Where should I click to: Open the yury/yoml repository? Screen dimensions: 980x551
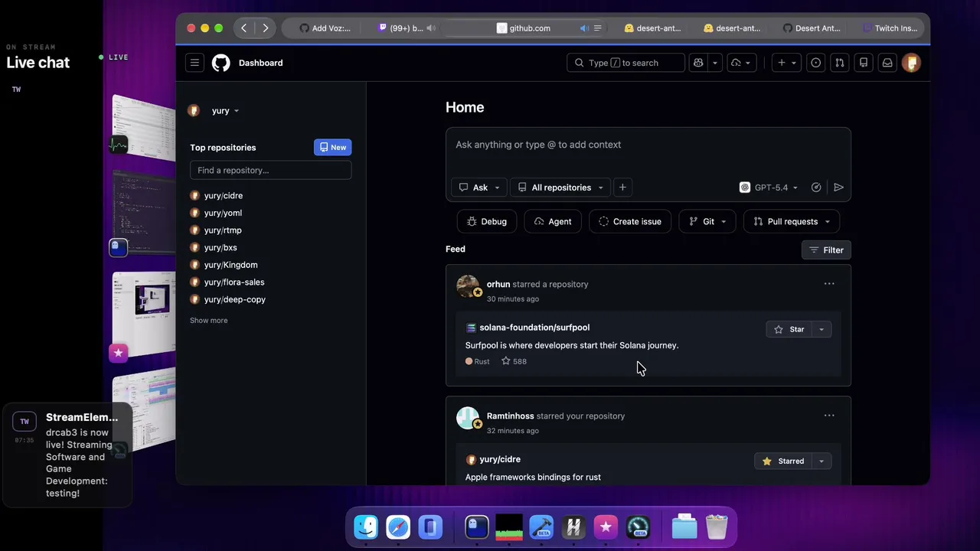click(x=223, y=213)
